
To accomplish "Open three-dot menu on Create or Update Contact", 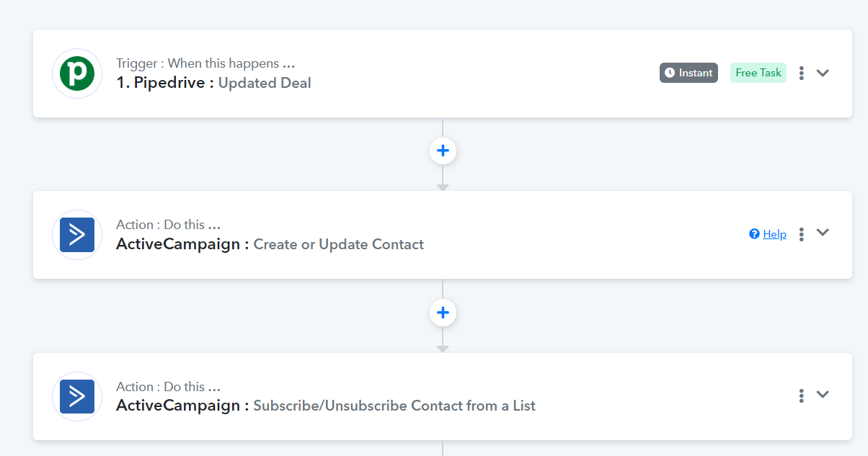I will (801, 234).
